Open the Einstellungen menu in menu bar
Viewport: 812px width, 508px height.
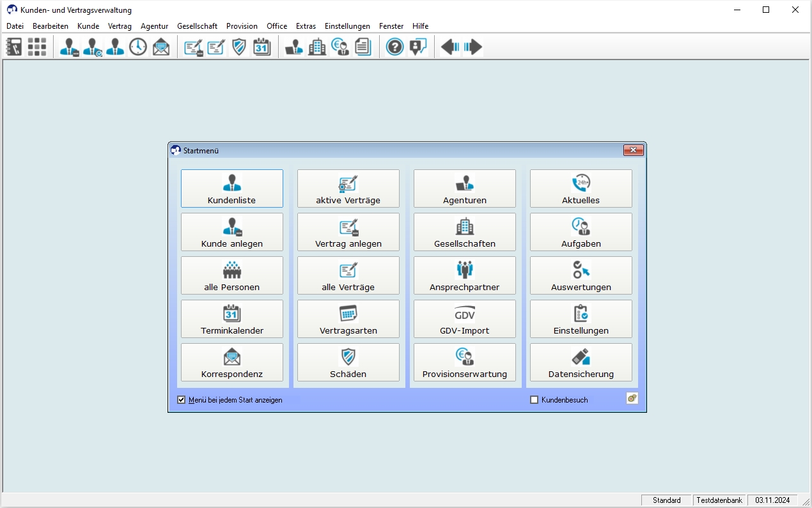point(347,26)
